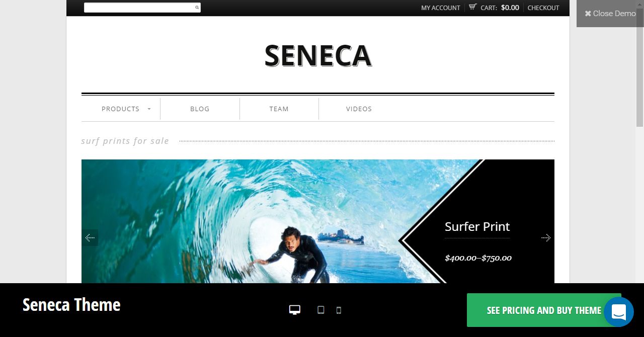Expand the Products menu arrow
This screenshot has height=337, width=644.
point(149,109)
